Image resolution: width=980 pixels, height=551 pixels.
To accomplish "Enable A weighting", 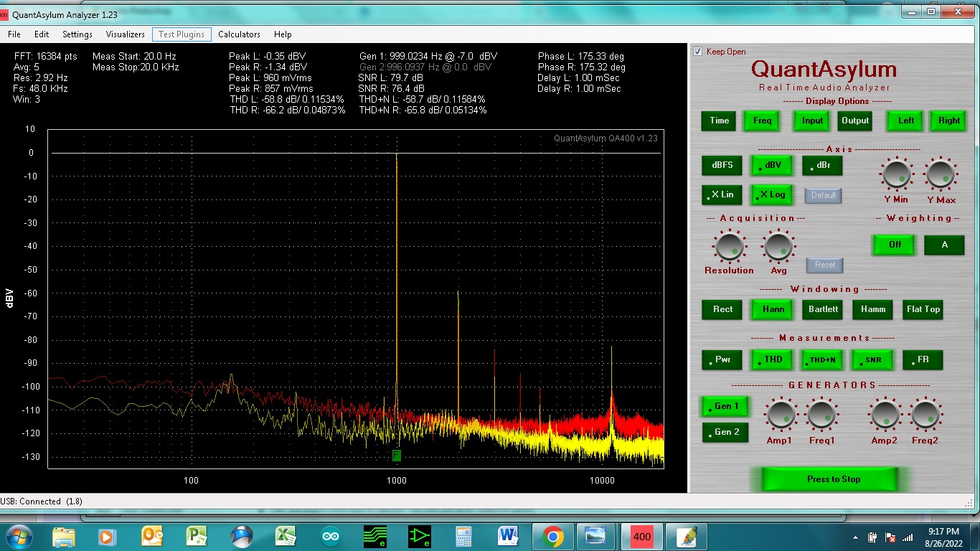I will 944,245.
